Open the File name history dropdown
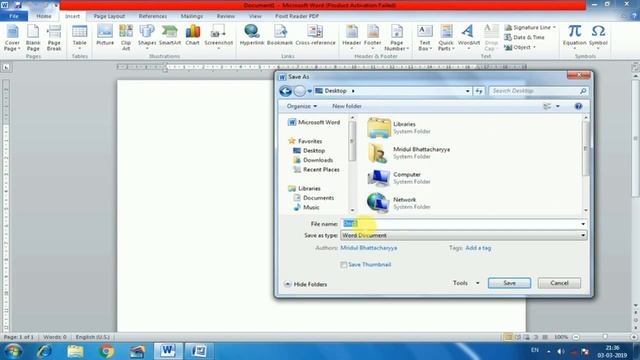Screen dimensions: 640x360 tap(583, 224)
